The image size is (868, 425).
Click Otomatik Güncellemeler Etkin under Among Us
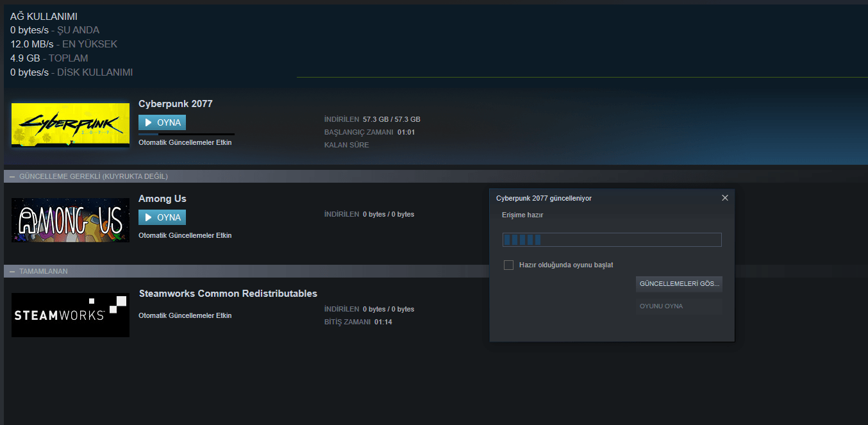[x=185, y=235]
